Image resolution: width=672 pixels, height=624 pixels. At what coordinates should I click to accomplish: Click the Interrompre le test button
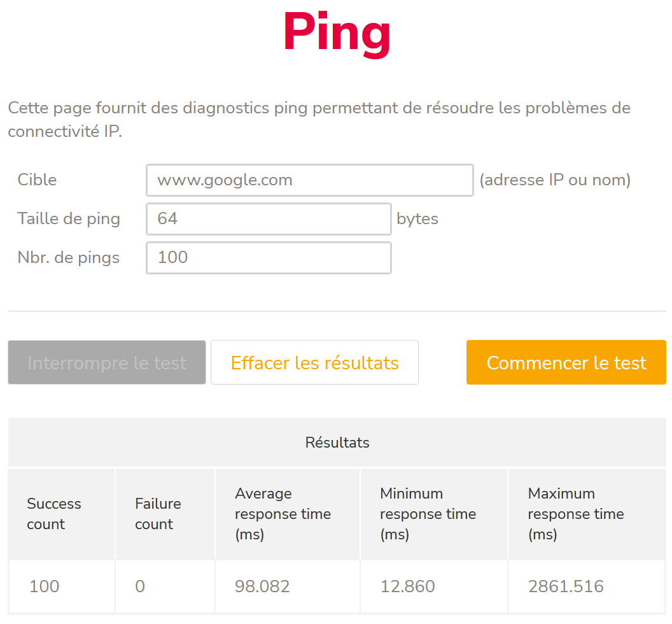[107, 363]
